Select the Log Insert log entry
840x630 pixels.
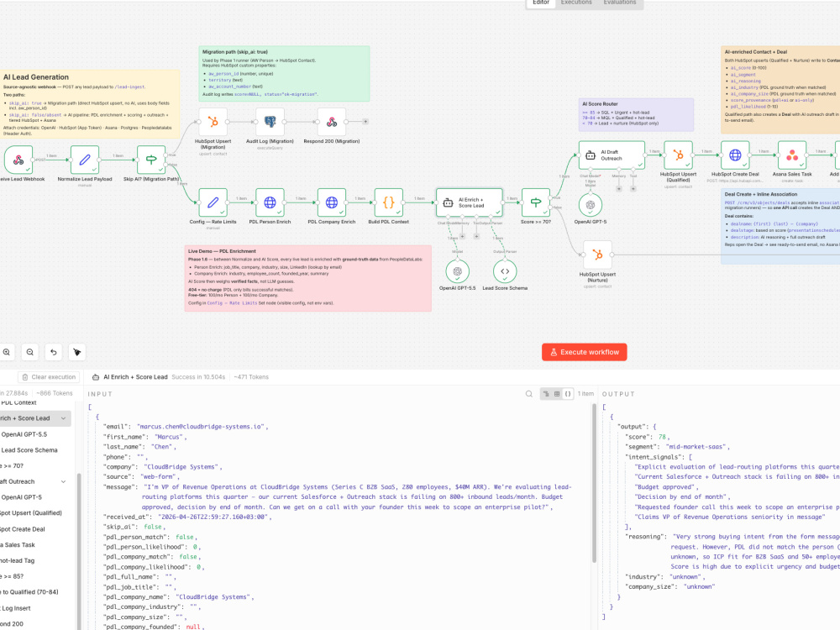pyautogui.click(x=16, y=608)
